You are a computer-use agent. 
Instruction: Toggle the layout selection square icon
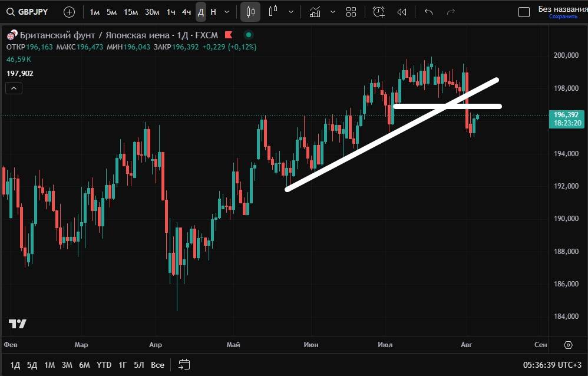523,12
